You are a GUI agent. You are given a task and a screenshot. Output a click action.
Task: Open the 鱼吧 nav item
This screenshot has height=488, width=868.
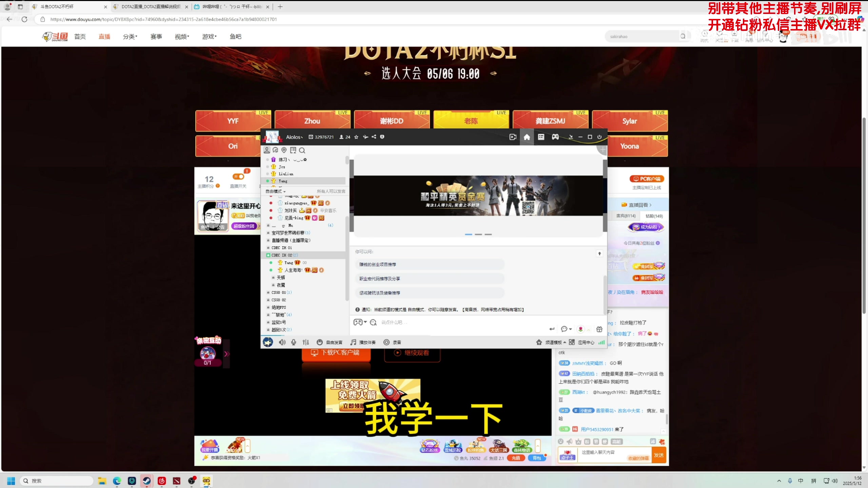(235, 37)
